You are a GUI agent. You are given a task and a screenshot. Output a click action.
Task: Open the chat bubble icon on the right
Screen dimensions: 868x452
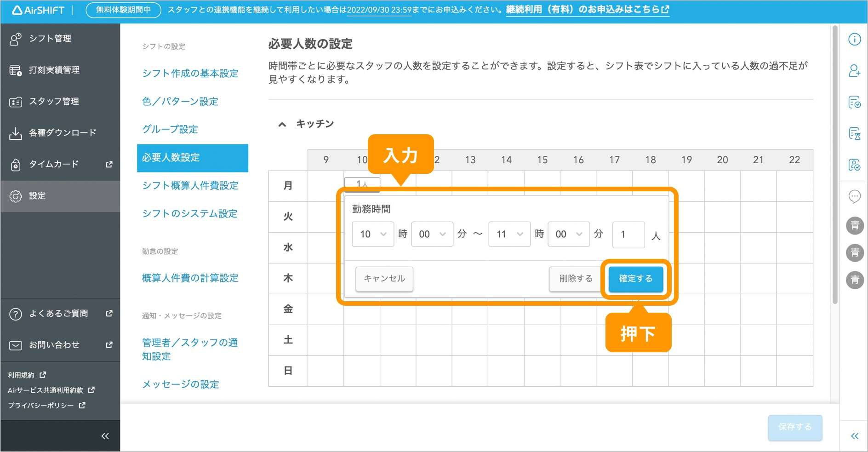pos(855,197)
